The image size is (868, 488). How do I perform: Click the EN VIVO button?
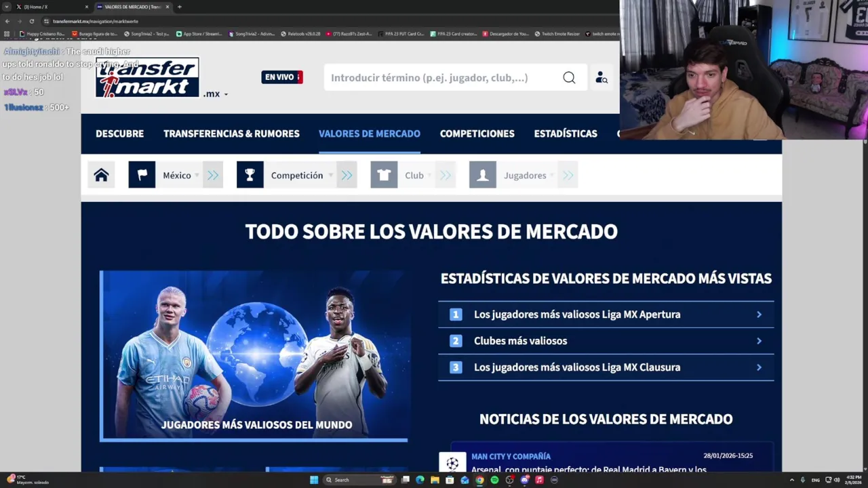tap(282, 77)
